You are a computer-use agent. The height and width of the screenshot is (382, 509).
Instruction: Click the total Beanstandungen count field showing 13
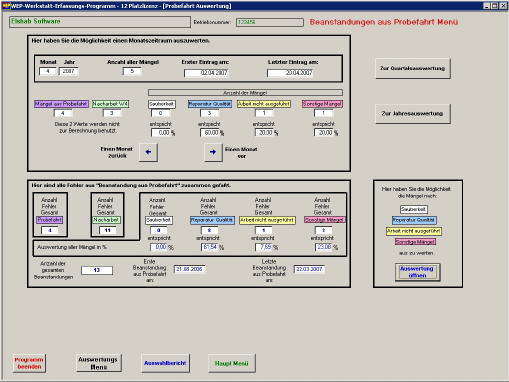97,270
